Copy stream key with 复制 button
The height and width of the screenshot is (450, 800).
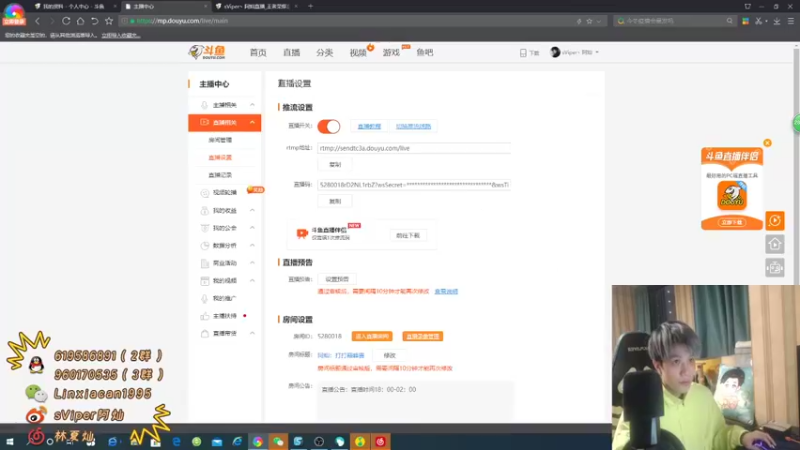[335, 202]
